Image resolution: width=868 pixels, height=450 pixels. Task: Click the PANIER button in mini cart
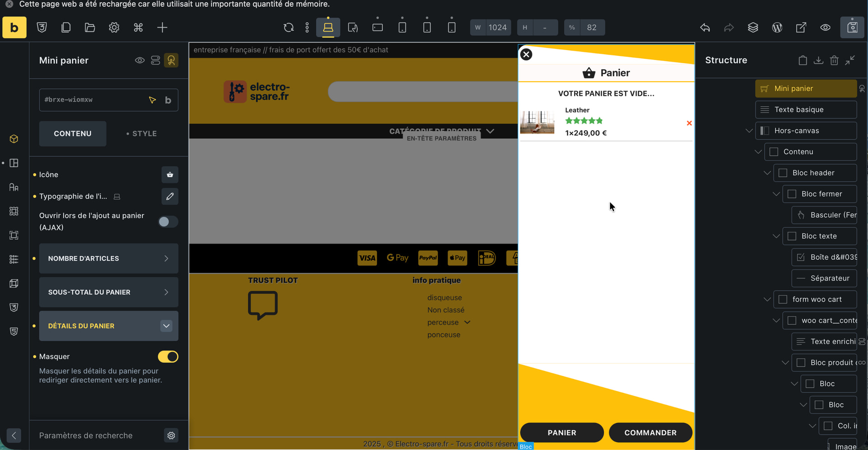[x=561, y=433]
